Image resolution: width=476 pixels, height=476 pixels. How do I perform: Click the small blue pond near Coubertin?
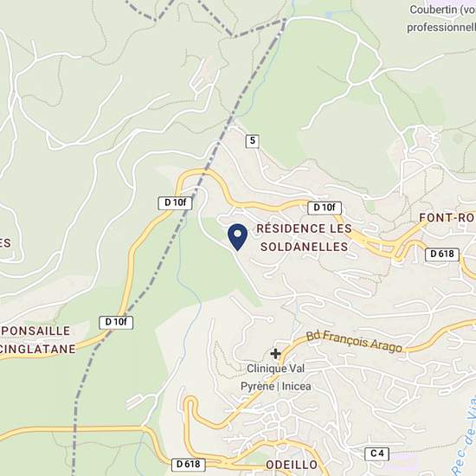coord(330,15)
